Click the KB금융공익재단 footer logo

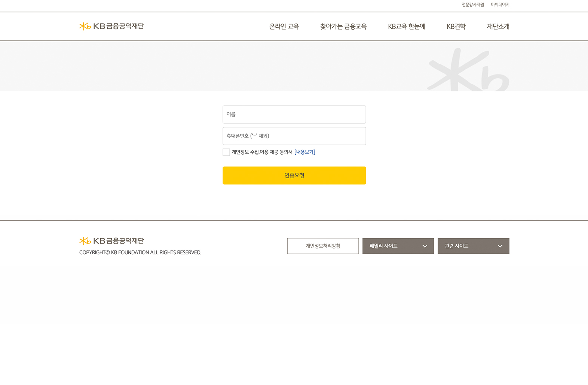[x=111, y=241]
